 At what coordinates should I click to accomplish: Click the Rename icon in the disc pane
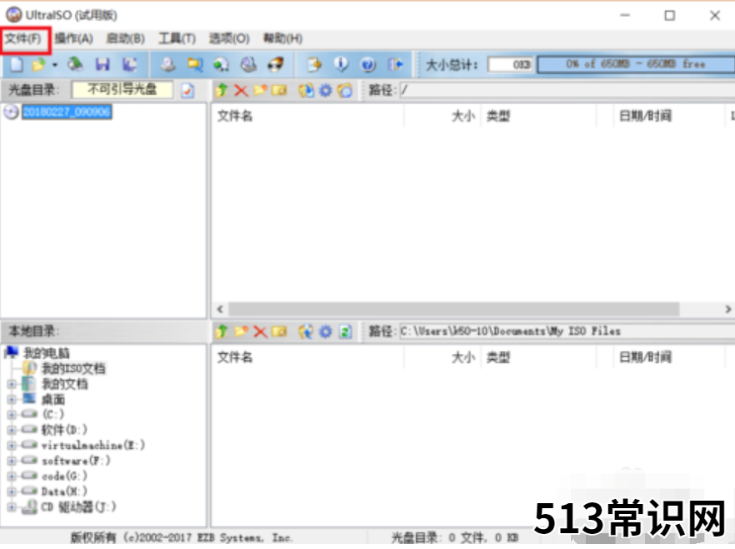click(279, 90)
